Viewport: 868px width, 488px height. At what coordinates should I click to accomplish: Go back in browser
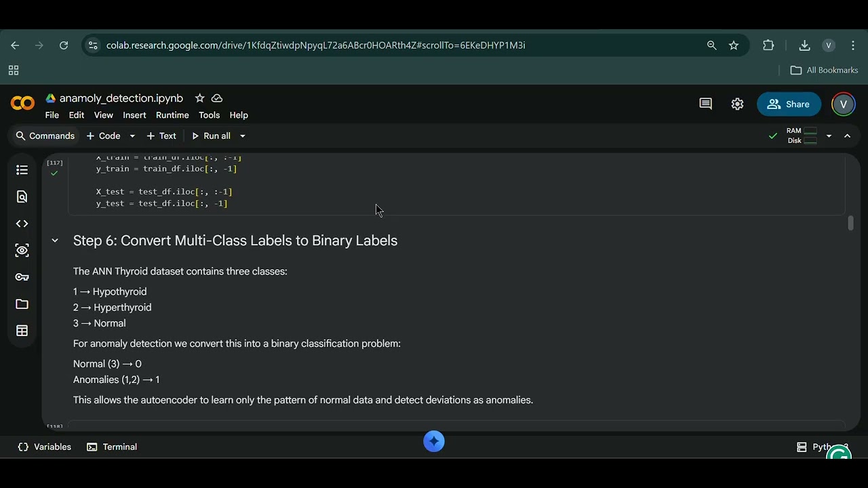pyautogui.click(x=15, y=45)
